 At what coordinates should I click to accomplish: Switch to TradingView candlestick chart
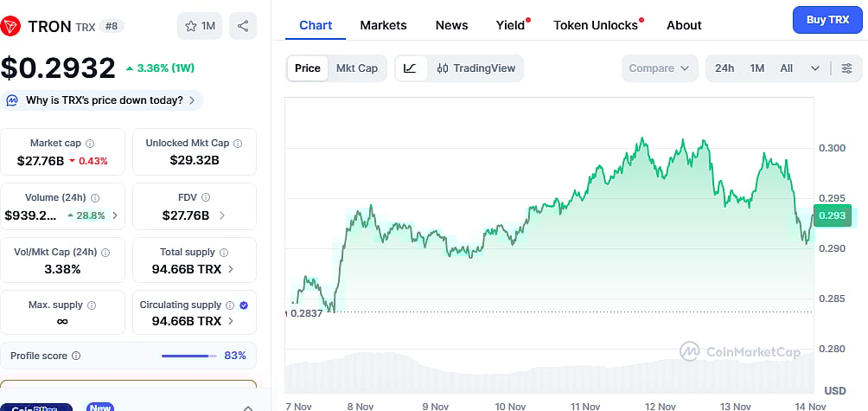475,68
